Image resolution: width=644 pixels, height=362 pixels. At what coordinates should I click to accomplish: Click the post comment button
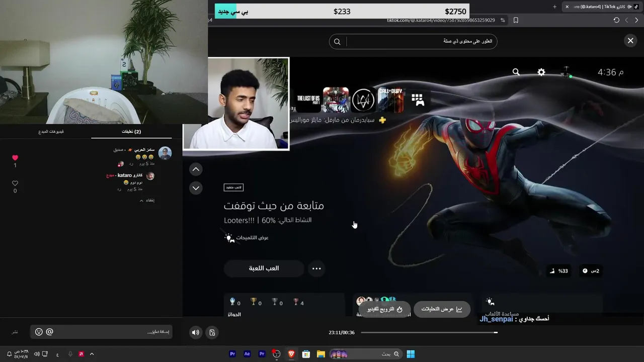15,332
